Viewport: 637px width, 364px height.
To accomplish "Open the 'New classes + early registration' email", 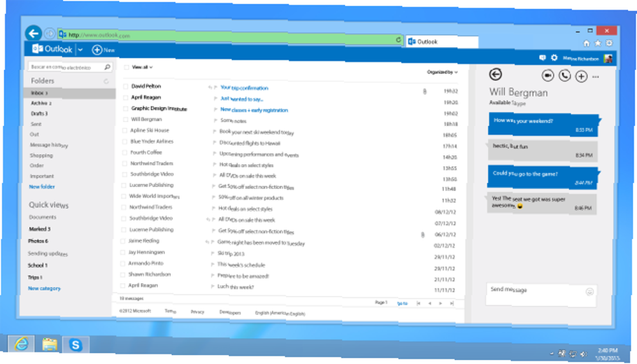I will pos(254,110).
